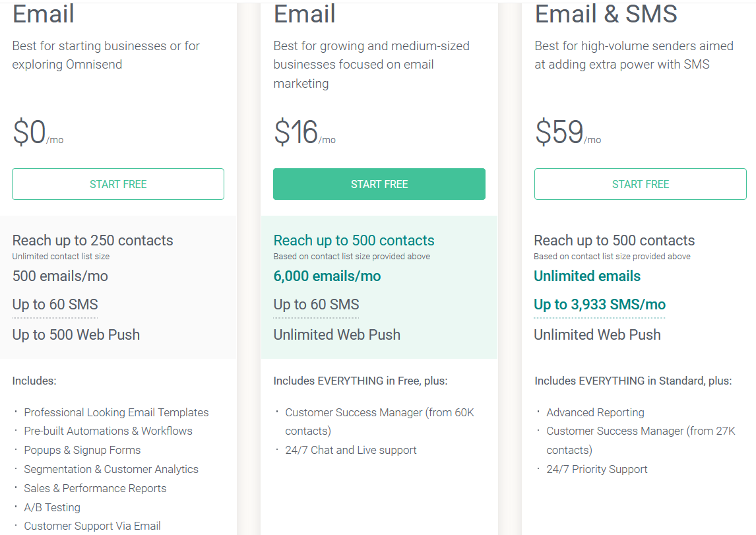The width and height of the screenshot is (756, 535).
Task: Click the "Popups & Signup Forms" feature
Action: [x=82, y=451]
